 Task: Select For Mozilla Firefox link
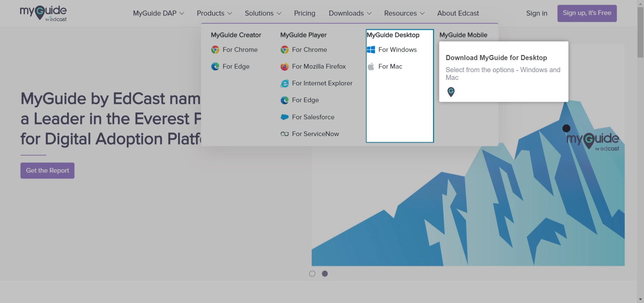pos(319,66)
